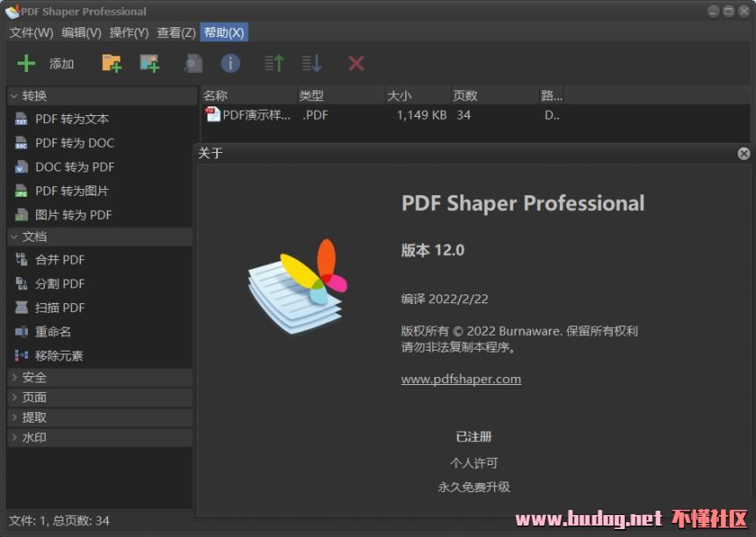
Task: Click the Move down arrow icon
Action: tap(311, 63)
